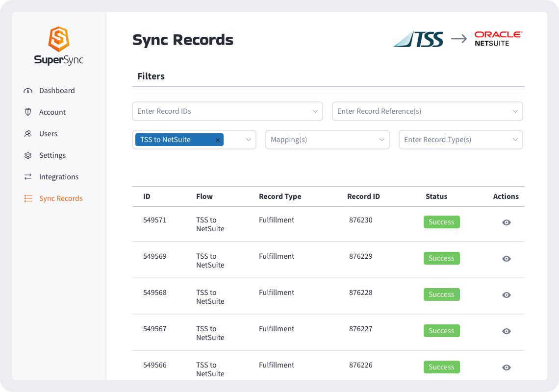Open the Sync Records sidebar entry
This screenshot has height=392, width=559.
pos(61,198)
